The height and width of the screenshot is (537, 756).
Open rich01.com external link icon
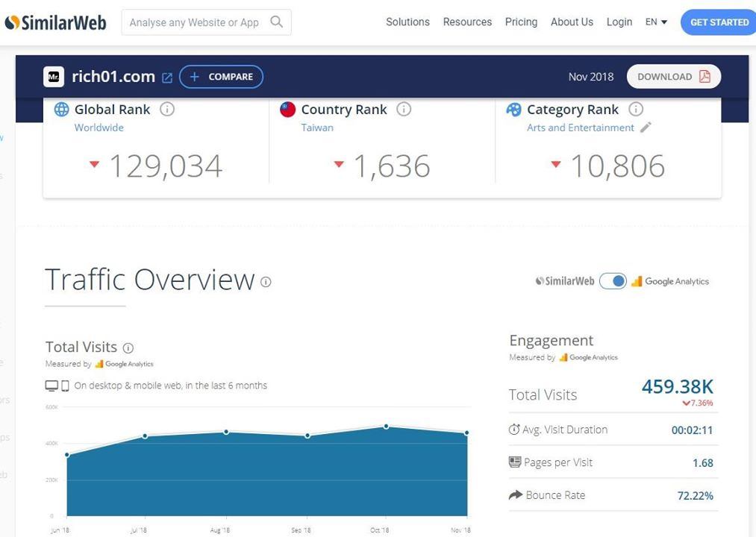click(x=167, y=78)
